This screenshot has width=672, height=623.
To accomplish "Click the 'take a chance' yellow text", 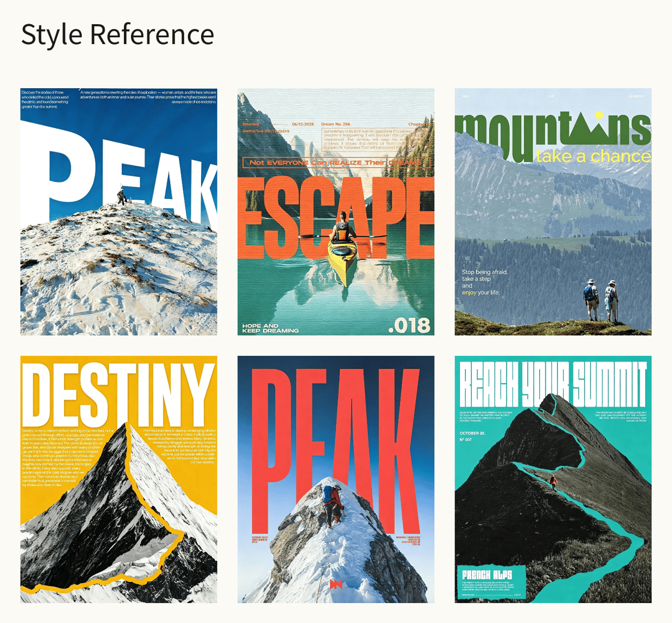I will coord(593,156).
